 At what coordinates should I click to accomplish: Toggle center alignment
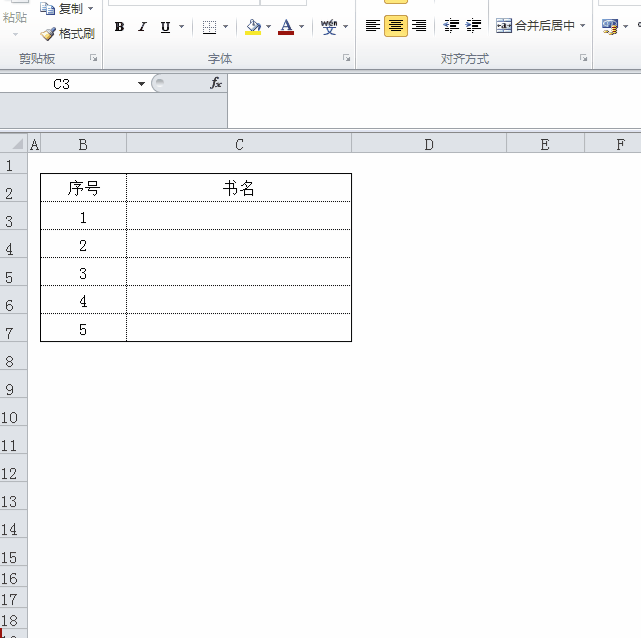(x=396, y=26)
